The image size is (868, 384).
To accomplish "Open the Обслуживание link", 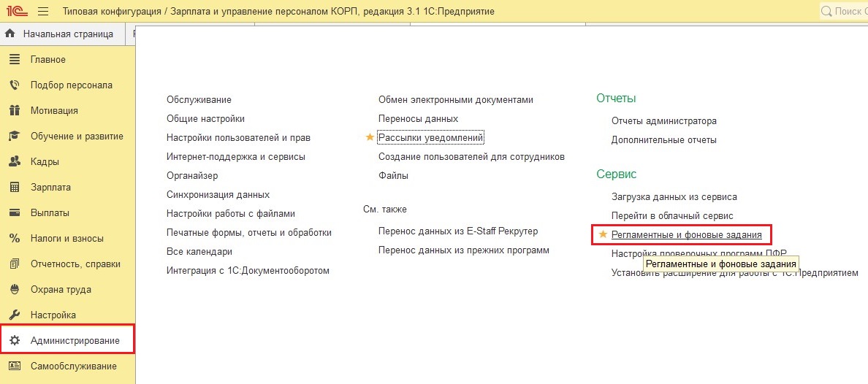I will click(x=199, y=99).
